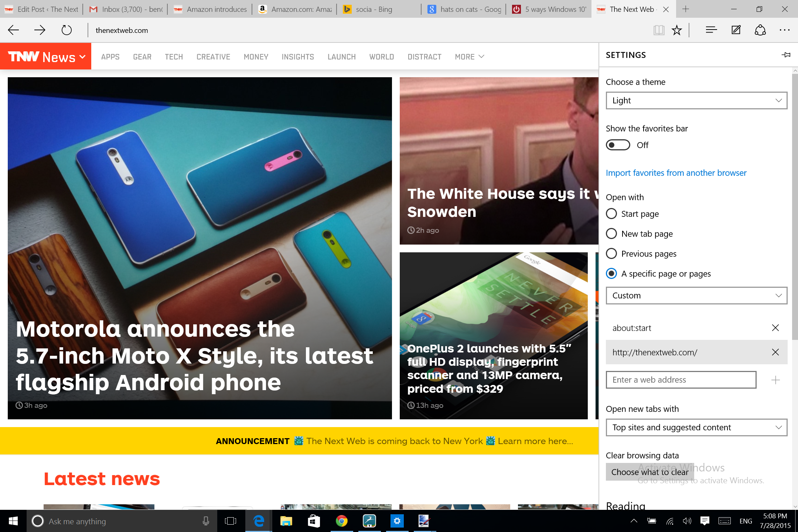Go forward to the next page
The width and height of the screenshot is (798, 532).
(x=40, y=30)
